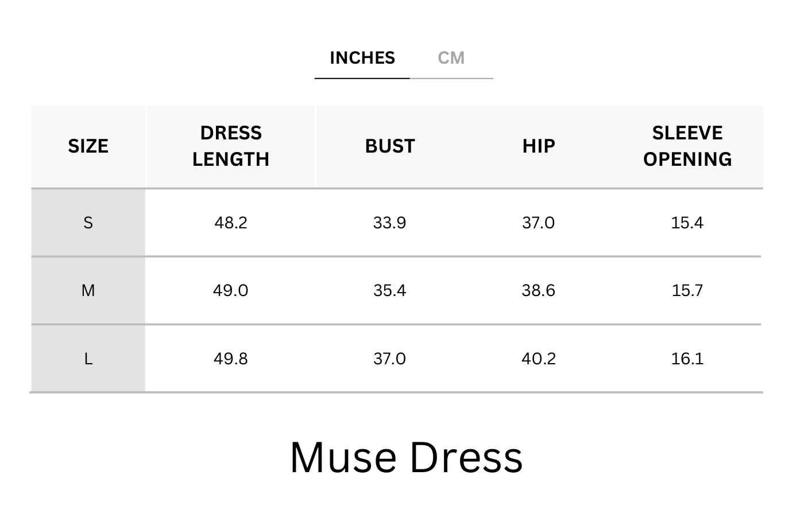Click the 49.8 dress length value
The width and height of the screenshot is (812, 506).
tap(231, 359)
